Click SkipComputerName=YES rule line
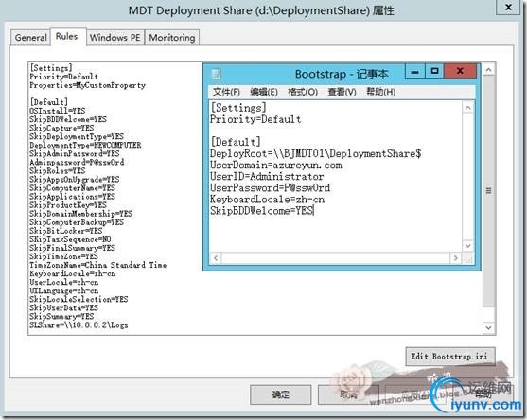 point(72,188)
